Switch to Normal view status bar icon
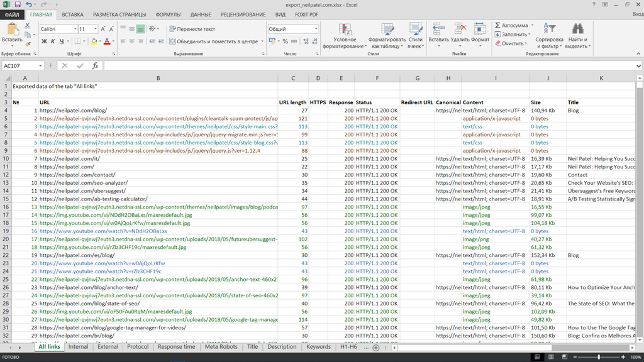Screen dimensions: 644x362 (x=537, y=357)
